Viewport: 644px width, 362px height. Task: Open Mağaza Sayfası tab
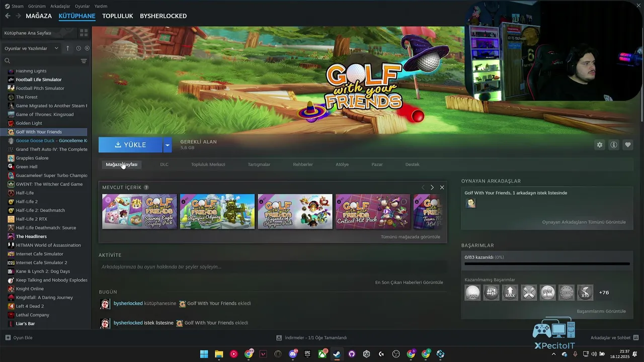click(x=121, y=164)
